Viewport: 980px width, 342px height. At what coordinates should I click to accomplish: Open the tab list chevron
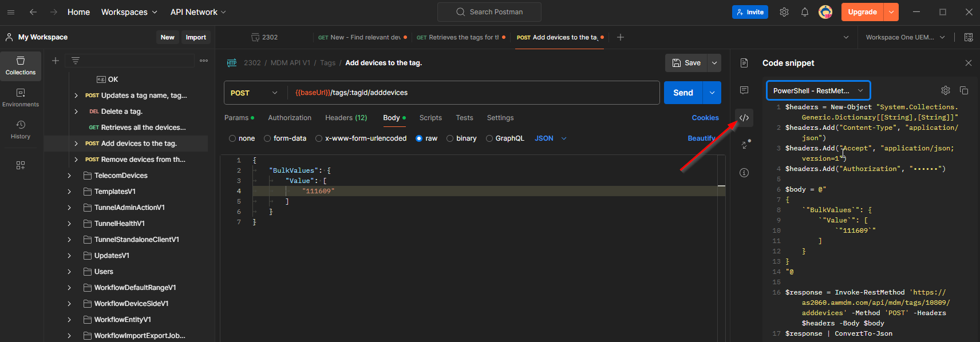click(x=846, y=37)
